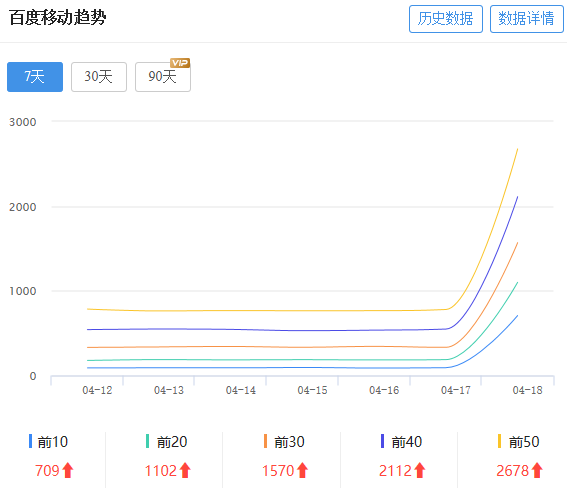The image size is (567, 494).
Task: Toggle the 前50 series legend
Action: coord(519,442)
